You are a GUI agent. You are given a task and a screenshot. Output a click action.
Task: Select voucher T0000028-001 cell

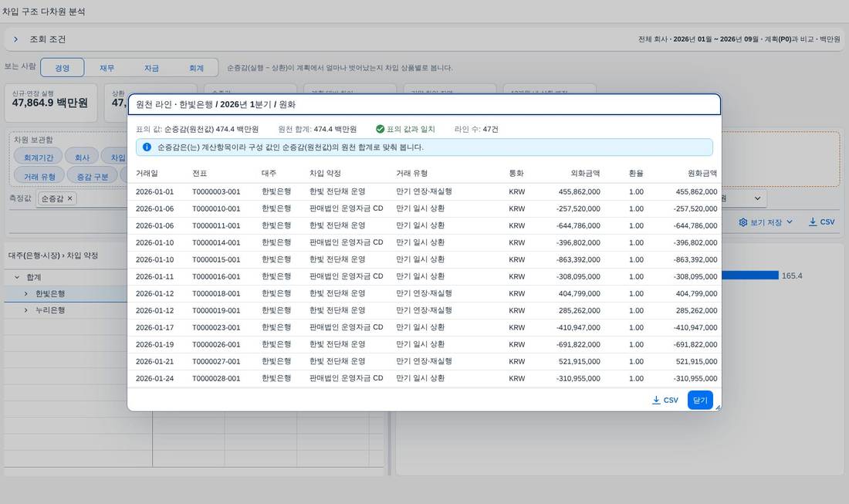tap(216, 378)
